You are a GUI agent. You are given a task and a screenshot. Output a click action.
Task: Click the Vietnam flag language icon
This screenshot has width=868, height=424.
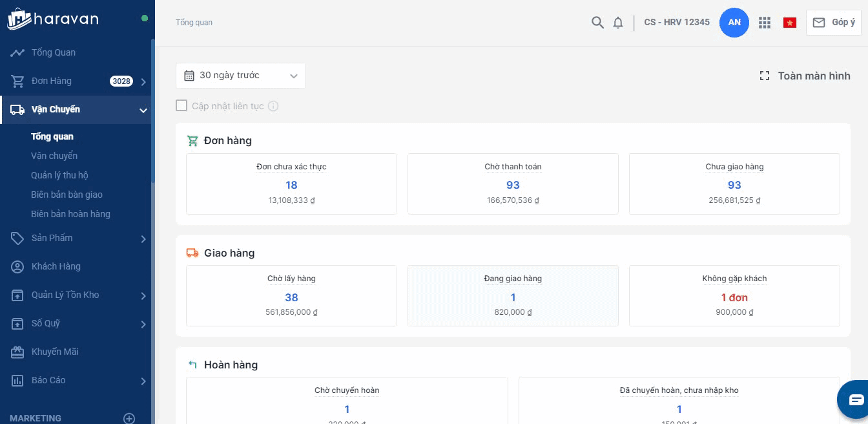789,23
